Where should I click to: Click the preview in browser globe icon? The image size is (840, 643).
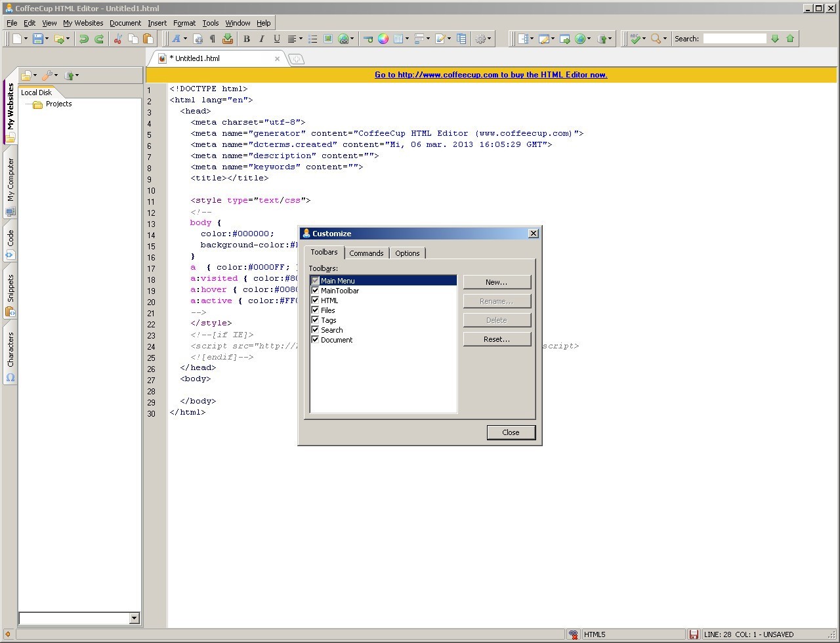pyautogui.click(x=580, y=39)
